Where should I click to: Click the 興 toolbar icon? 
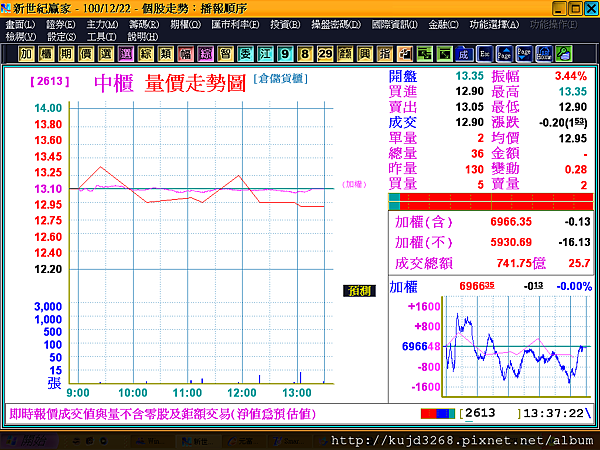click(x=365, y=54)
